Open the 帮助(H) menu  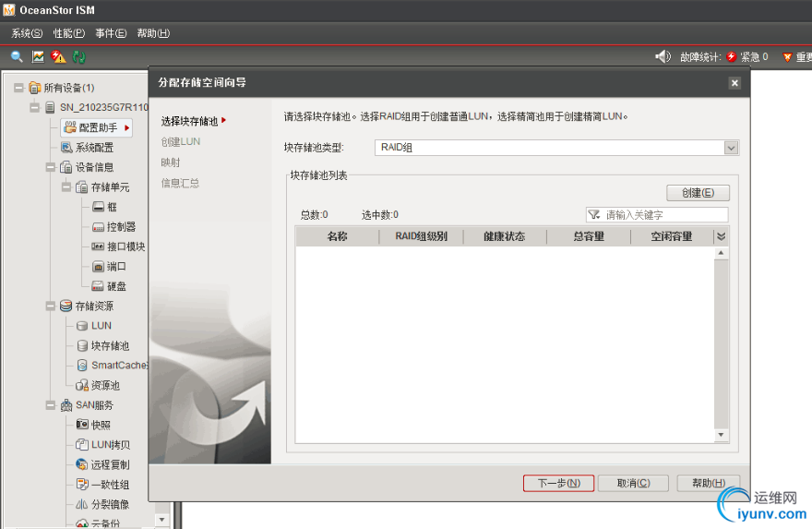tap(153, 33)
